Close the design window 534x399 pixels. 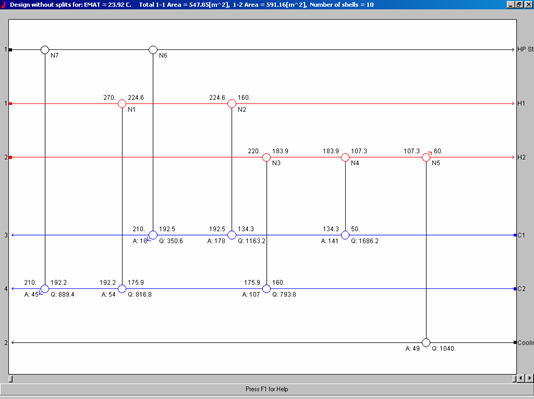528,4
